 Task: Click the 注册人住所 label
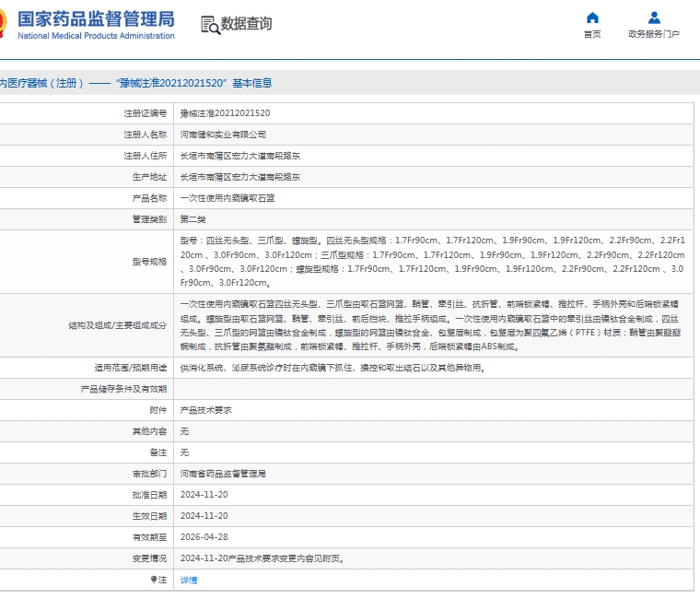pyautogui.click(x=146, y=156)
